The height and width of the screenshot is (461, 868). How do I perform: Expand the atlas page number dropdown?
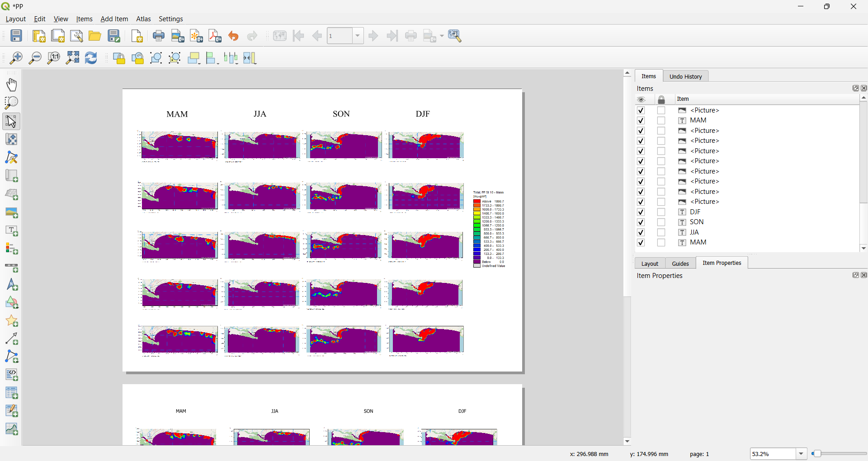pyautogui.click(x=358, y=36)
